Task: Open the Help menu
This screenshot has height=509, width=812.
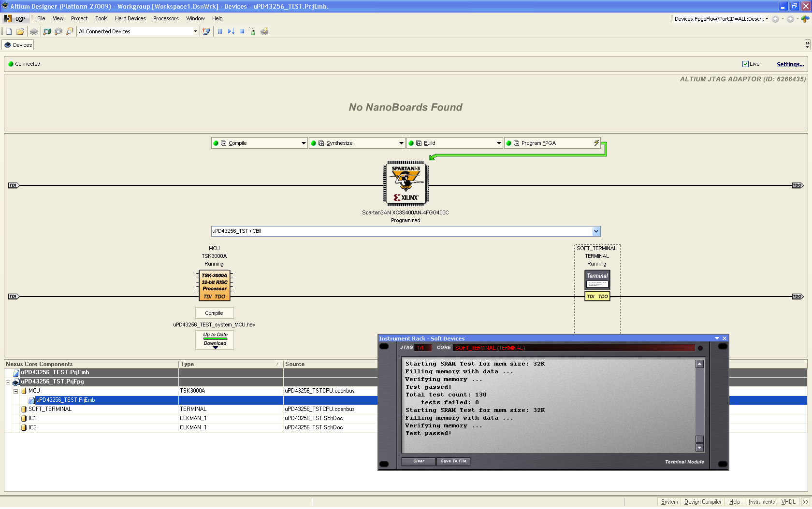Action: pyautogui.click(x=217, y=19)
